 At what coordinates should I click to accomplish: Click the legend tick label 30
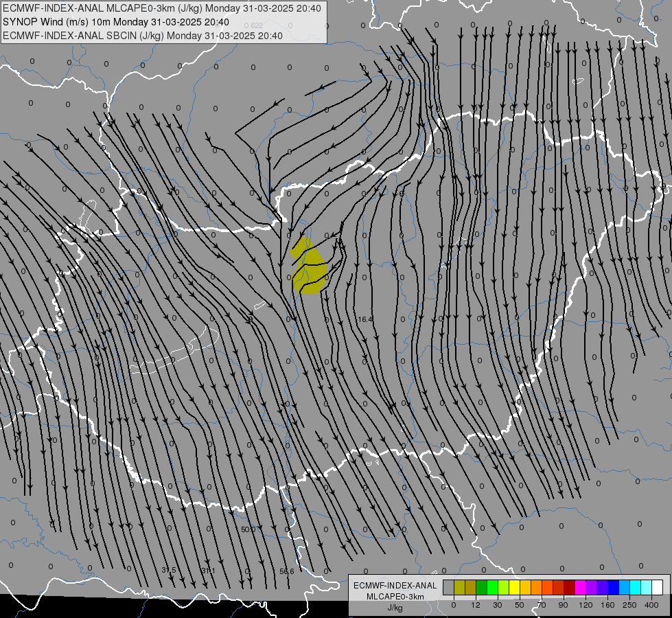498,605
